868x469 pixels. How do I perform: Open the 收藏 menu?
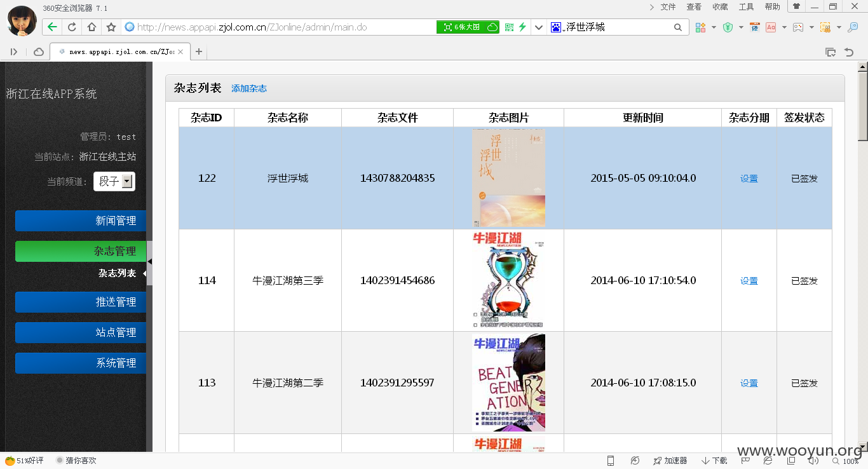coord(720,7)
